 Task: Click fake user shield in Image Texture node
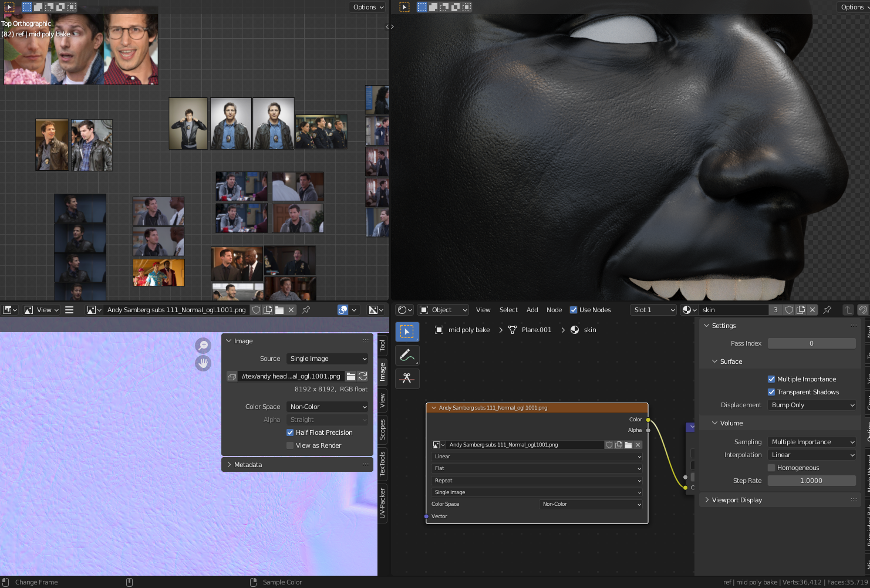point(609,445)
